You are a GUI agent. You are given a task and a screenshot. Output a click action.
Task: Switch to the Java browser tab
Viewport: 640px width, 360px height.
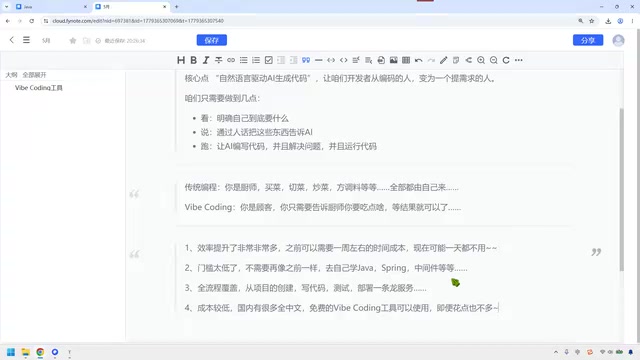[51, 7]
